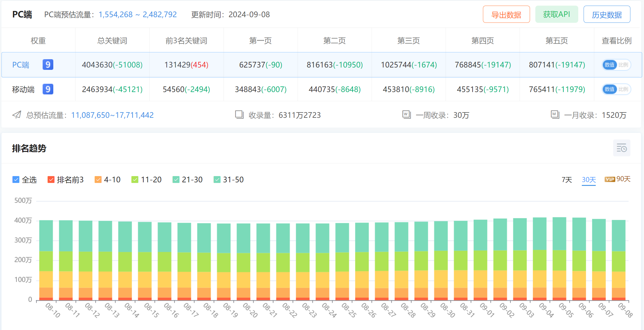This screenshot has width=644, height=330.
Task: Click the 第三页 column header
Action: (409, 41)
